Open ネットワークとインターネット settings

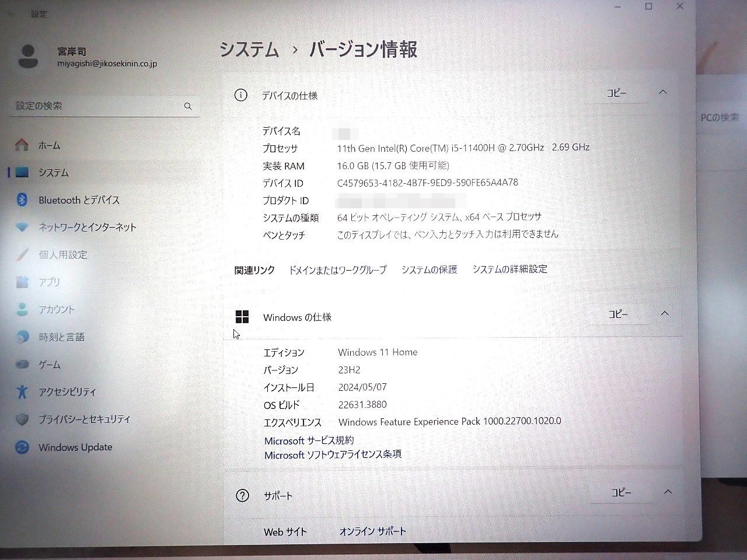[88, 227]
